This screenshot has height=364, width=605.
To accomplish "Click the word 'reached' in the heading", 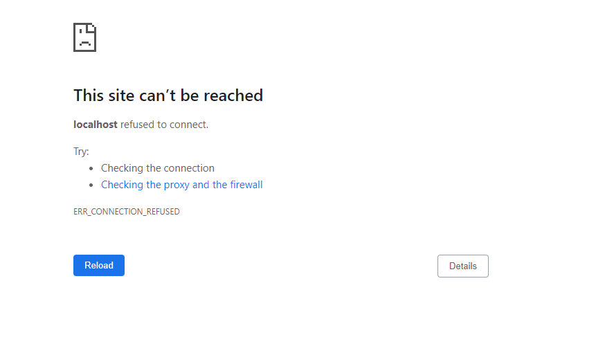I will pos(233,95).
